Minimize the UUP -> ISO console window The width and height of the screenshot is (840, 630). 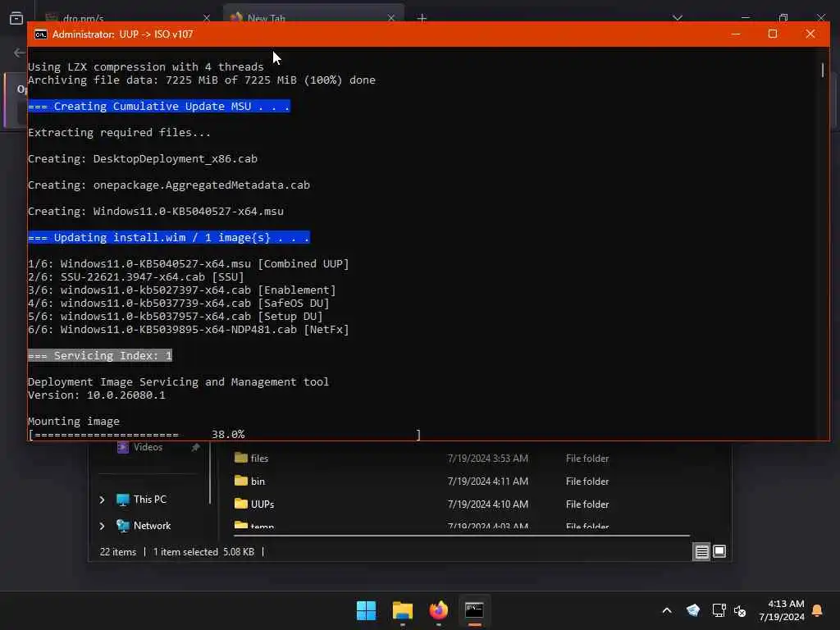[x=736, y=34]
